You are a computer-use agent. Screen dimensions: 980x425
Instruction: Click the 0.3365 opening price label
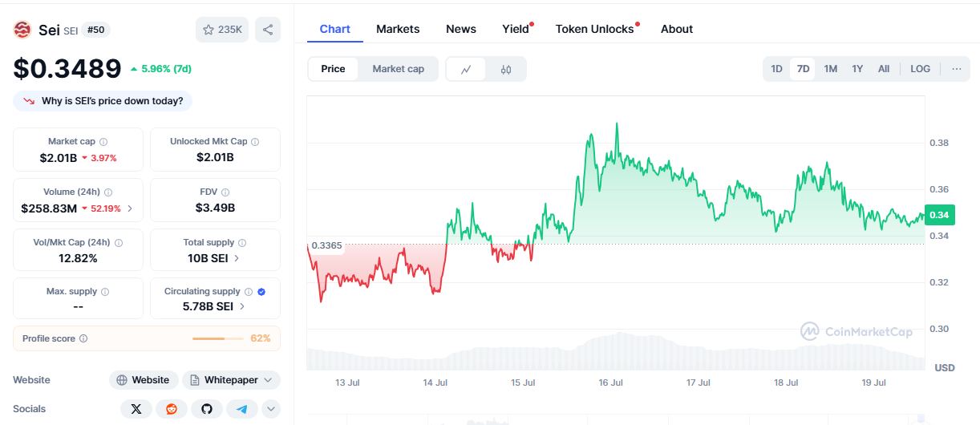pyautogui.click(x=326, y=245)
